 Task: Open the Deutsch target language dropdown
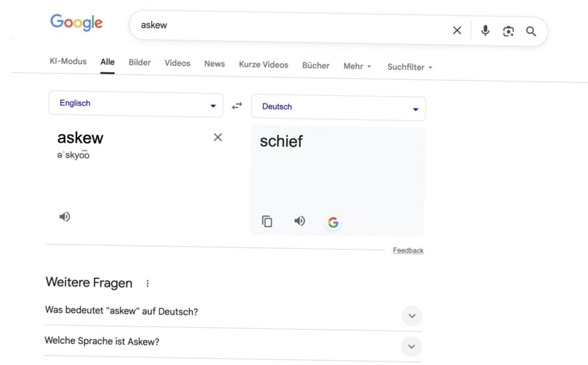338,107
